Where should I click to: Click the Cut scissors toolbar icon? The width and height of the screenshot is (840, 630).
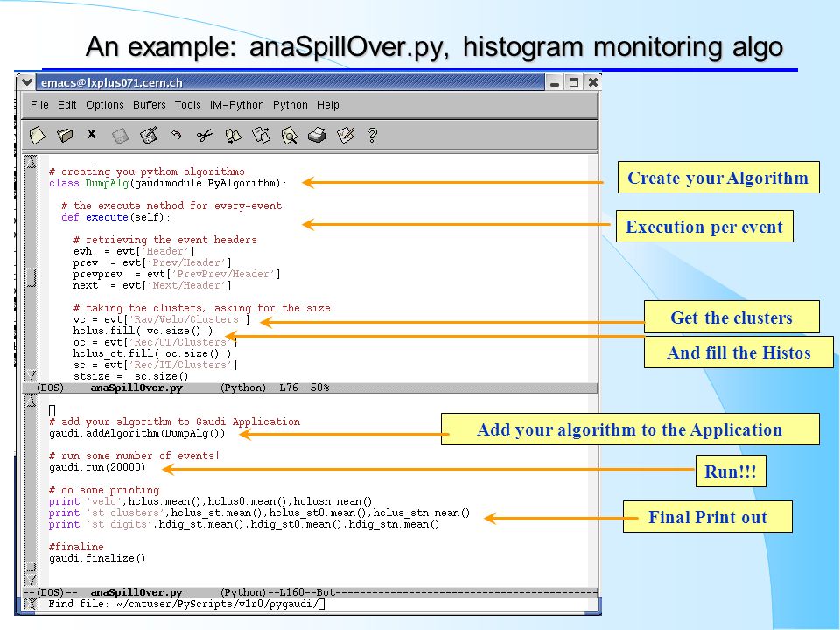click(x=205, y=135)
